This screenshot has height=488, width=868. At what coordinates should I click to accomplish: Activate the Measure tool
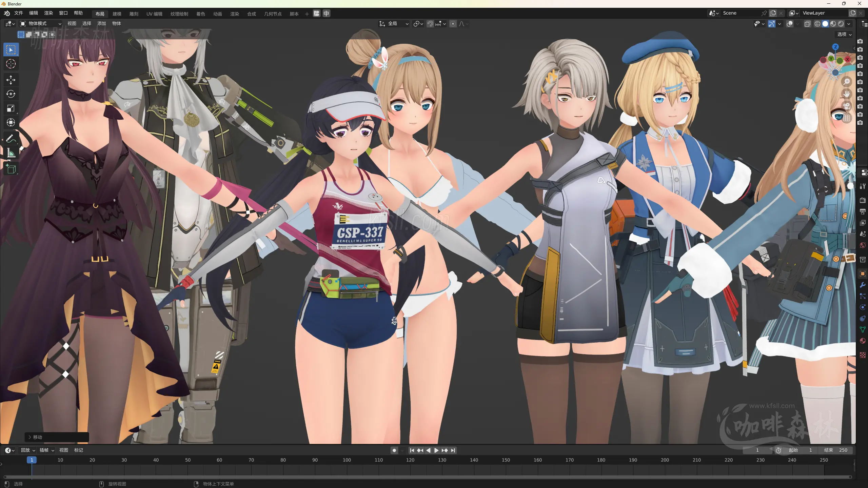point(11,152)
